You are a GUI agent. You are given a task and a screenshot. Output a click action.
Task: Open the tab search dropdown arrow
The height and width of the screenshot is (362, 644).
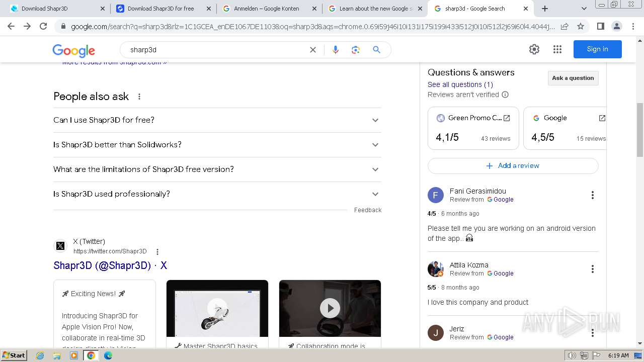[584, 9]
